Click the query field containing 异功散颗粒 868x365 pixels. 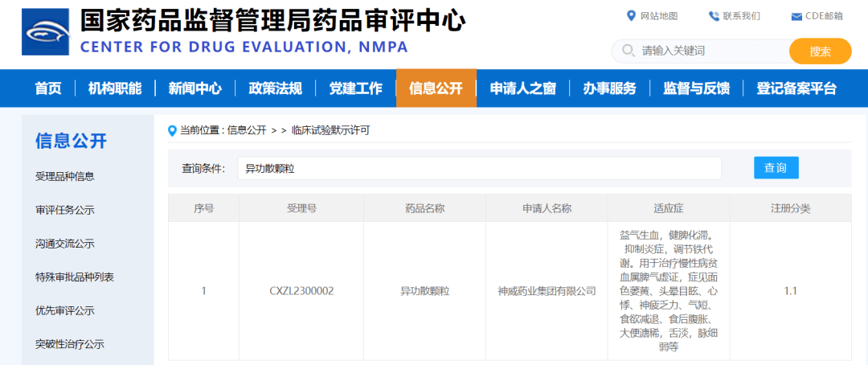[x=479, y=168]
